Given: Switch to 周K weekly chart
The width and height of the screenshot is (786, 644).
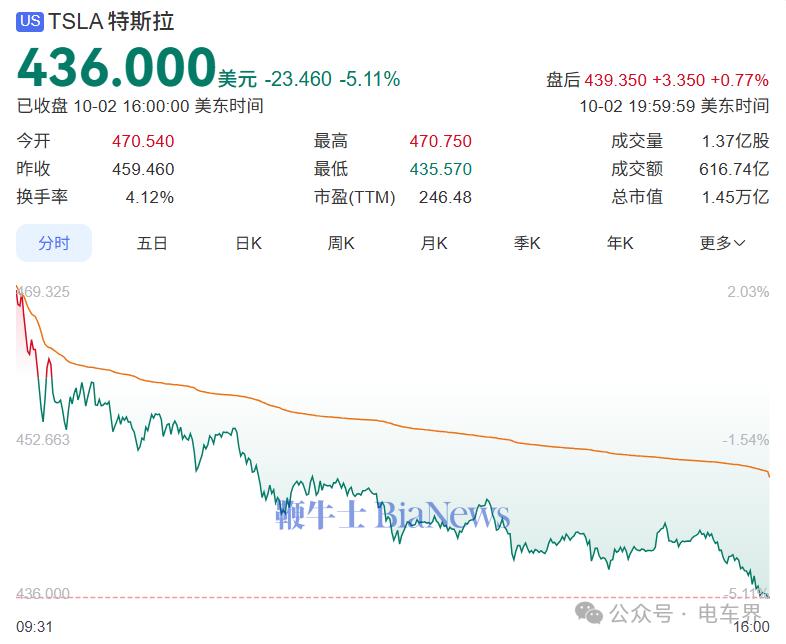Looking at the screenshot, I should pyautogui.click(x=341, y=243).
